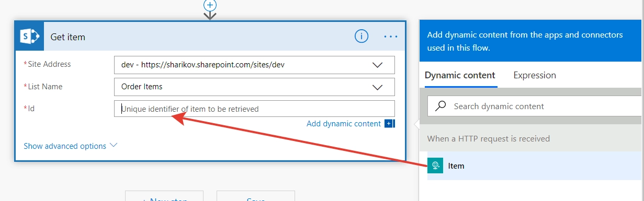Image resolution: width=644 pixels, height=201 pixels.
Task: Focus the Id input field
Action: [254, 109]
